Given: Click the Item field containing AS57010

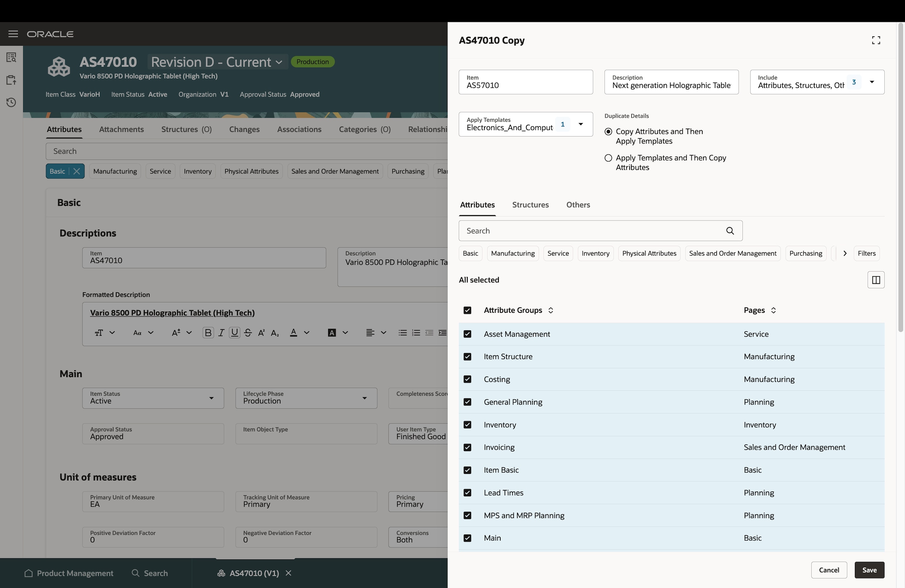Looking at the screenshot, I should tap(525, 82).
